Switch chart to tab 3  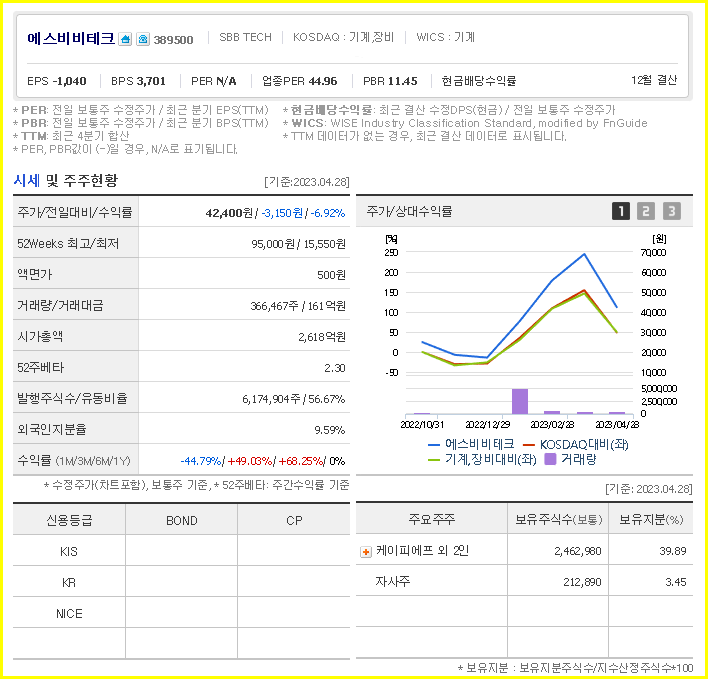click(x=671, y=211)
